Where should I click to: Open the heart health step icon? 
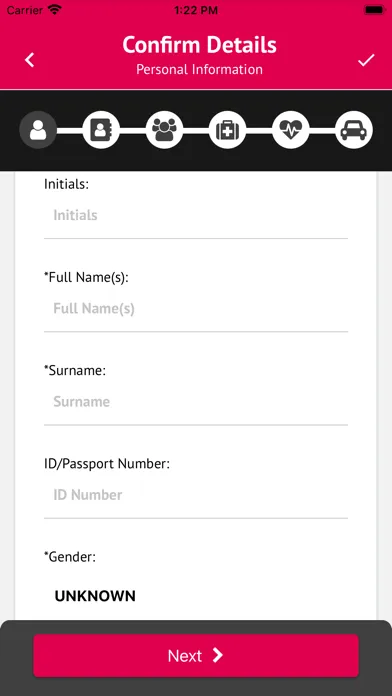tap(290, 130)
